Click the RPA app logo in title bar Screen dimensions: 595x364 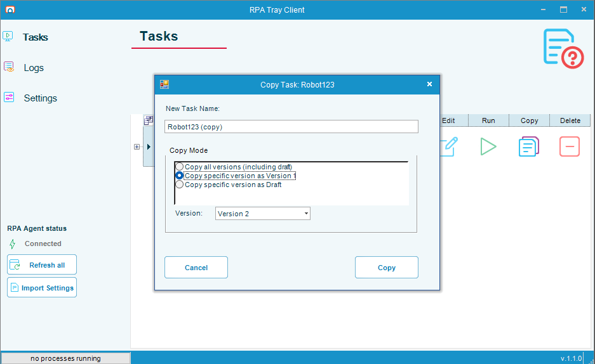click(10, 10)
